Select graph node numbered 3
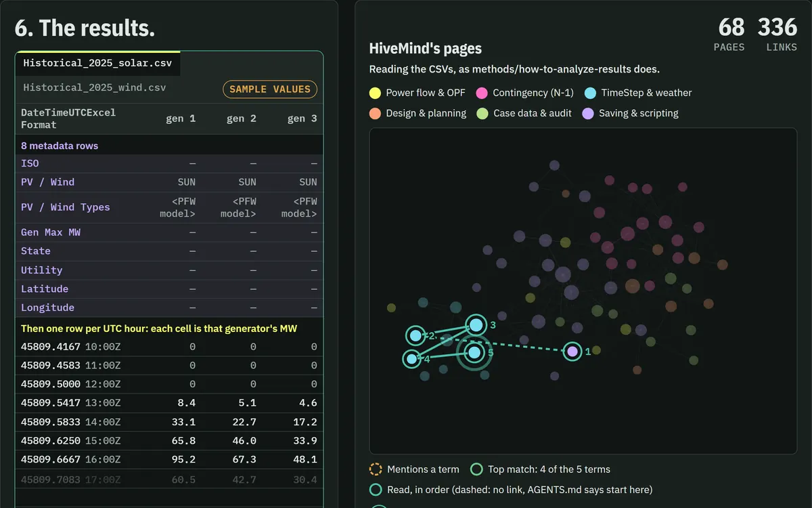This screenshot has width=812, height=508. tap(476, 325)
